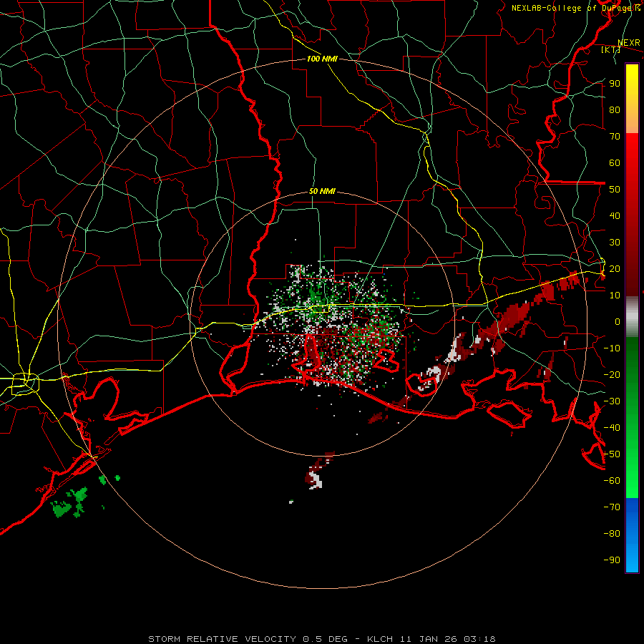Click the "70" value on the velocity scale

pyautogui.click(x=615, y=137)
